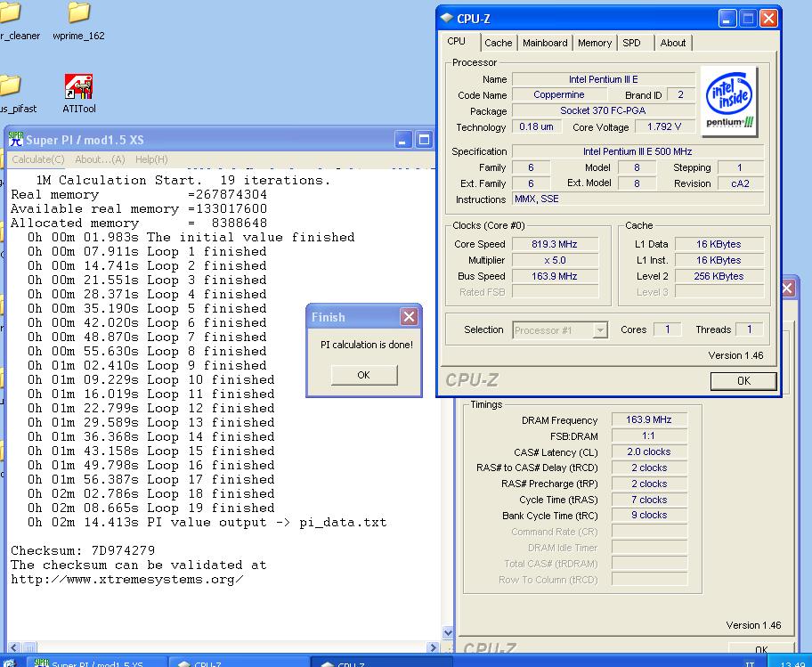Click the DRAM Frequency 163.9 MHz field
The width and height of the screenshot is (812, 667).
click(x=649, y=419)
